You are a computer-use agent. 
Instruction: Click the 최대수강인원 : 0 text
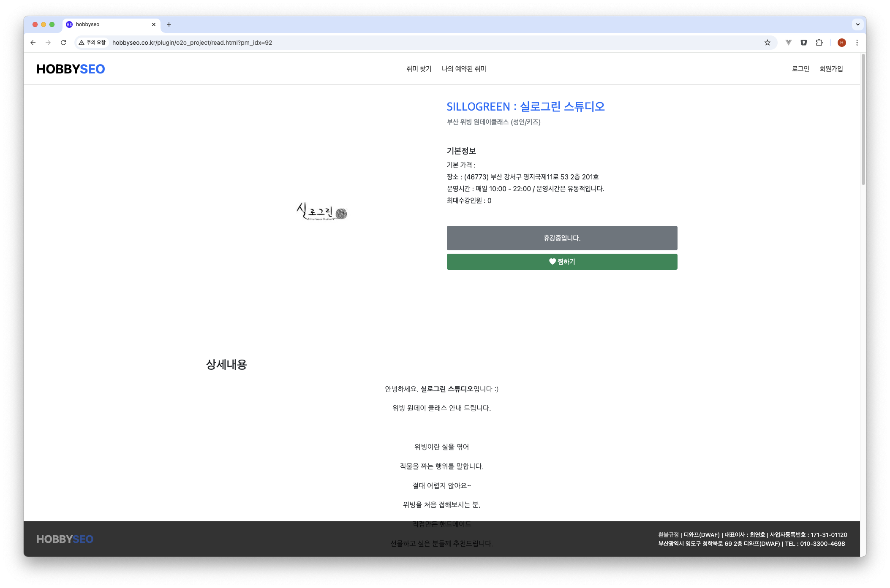[469, 201]
